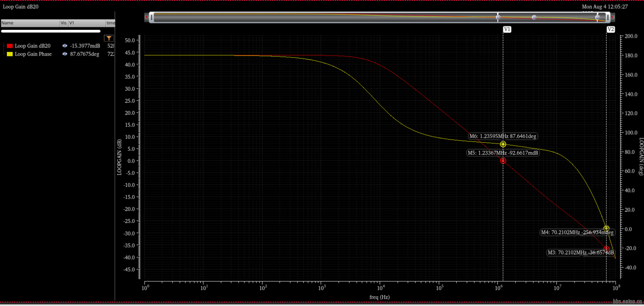Viewport: 644px width, 306px height.
Task: Select the Loop Gain Phase trace row
Action: [x=58, y=54]
